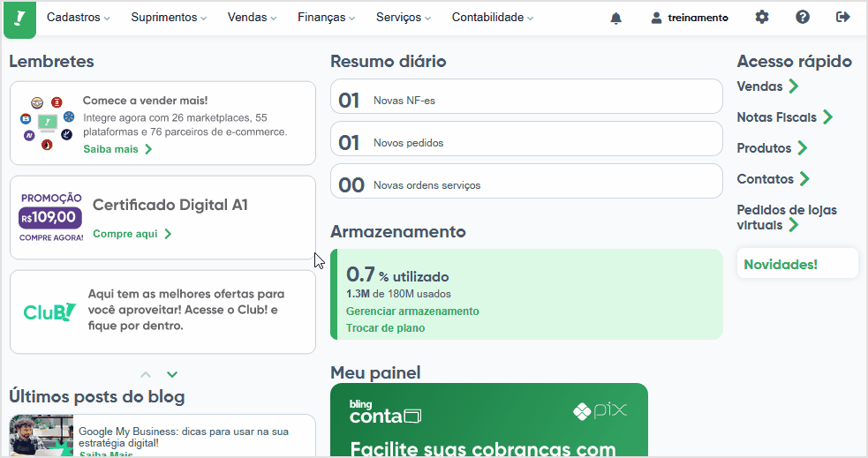The image size is (868, 458).
Task: Open the Novidades! button
Action: pos(797,264)
